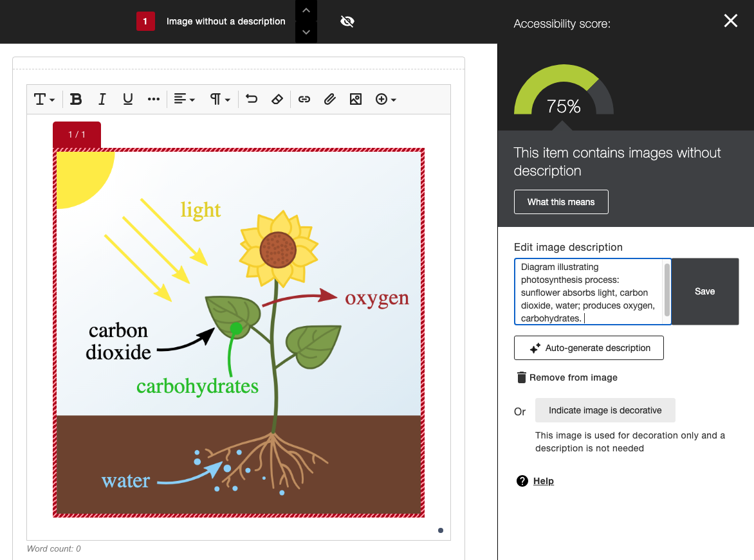
Task: Apply italic formatting
Action: pyautogui.click(x=102, y=99)
